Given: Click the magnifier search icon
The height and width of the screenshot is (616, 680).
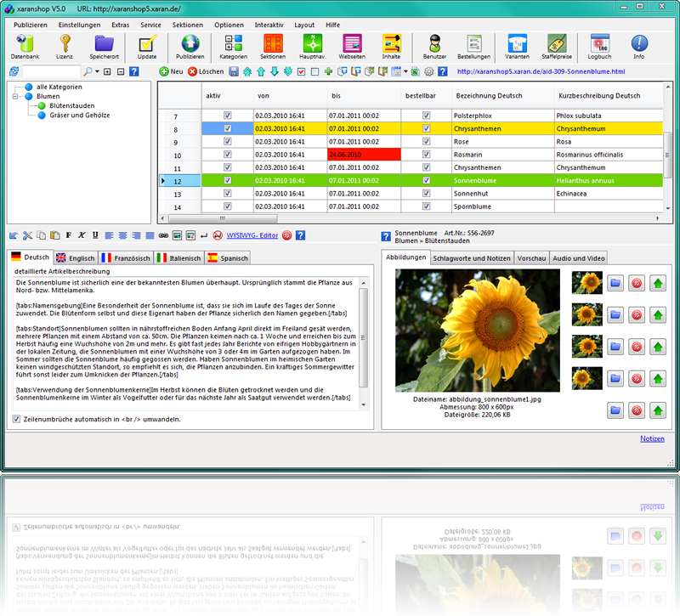Looking at the screenshot, I should click(x=88, y=71).
